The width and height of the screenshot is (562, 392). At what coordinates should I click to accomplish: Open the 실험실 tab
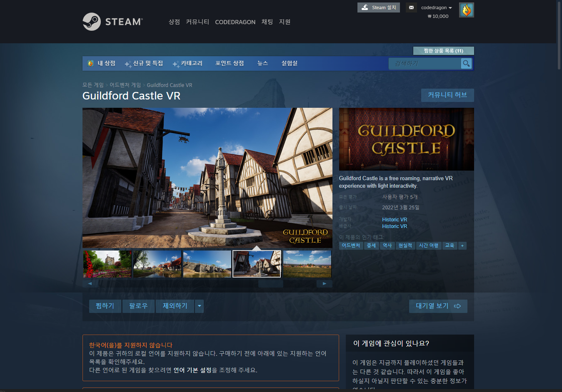[x=289, y=63]
